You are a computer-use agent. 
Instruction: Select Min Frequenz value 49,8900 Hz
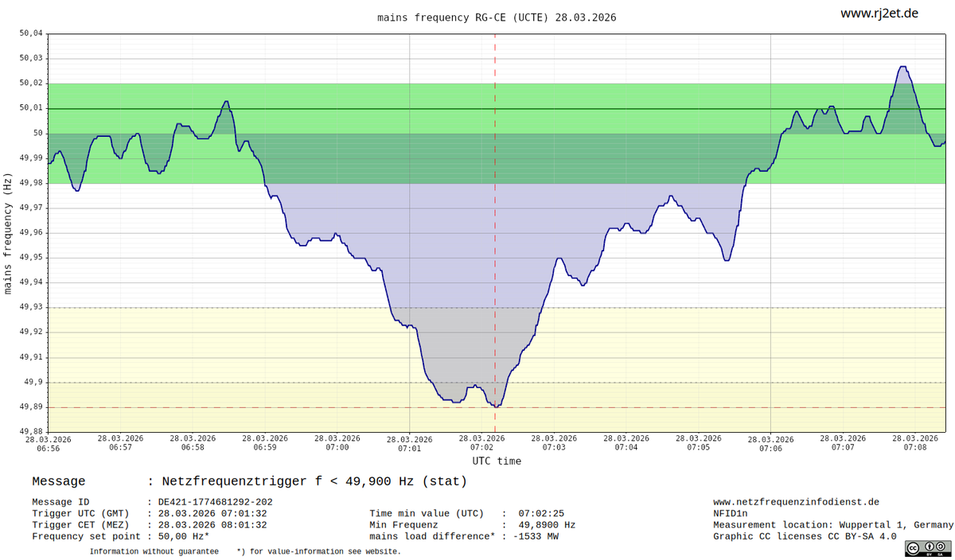pos(547,525)
